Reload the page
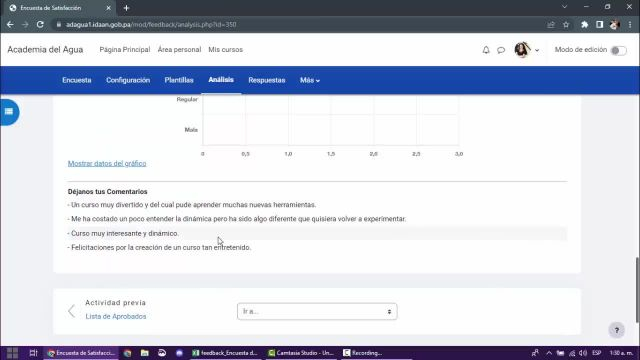640x360 pixels. (40, 24)
